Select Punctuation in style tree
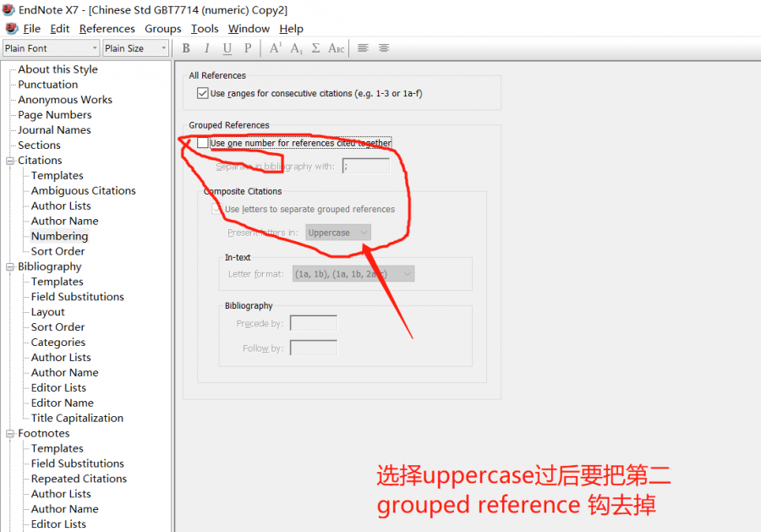The image size is (761, 532). [x=47, y=85]
